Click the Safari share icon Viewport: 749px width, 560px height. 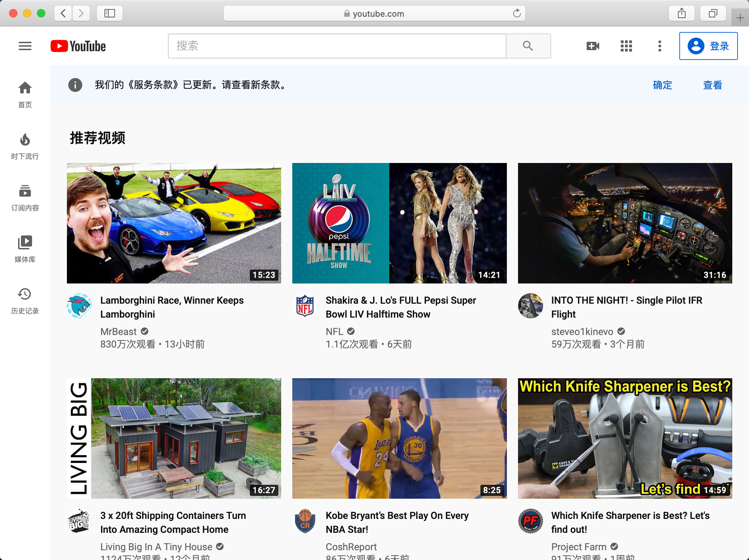coord(682,14)
